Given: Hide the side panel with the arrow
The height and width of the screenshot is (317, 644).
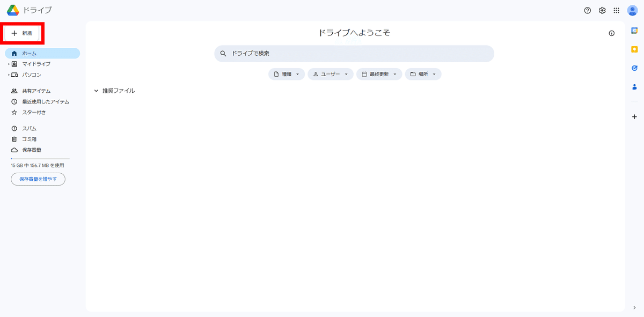Looking at the screenshot, I should coord(634,308).
